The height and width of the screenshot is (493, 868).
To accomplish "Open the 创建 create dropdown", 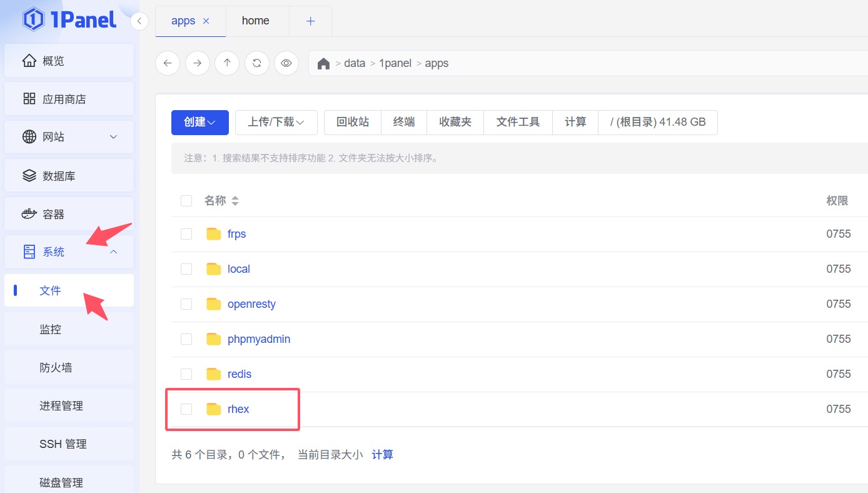I will click(x=200, y=123).
